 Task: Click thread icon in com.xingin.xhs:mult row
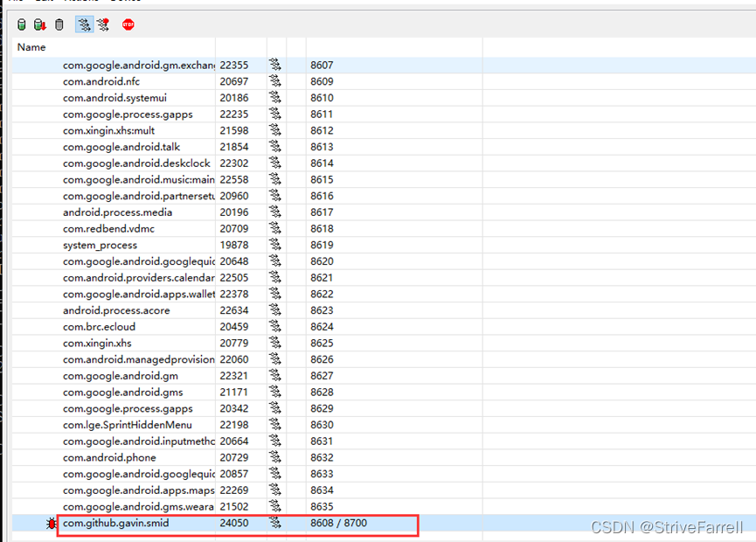click(274, 130)
